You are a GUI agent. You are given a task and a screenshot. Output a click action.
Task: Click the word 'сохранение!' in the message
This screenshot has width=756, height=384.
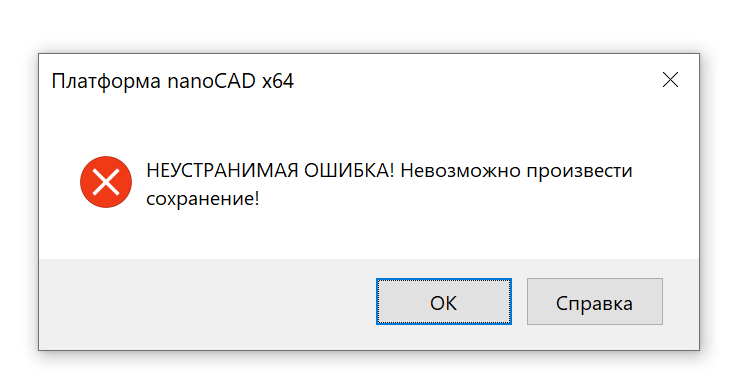[202, 199]
